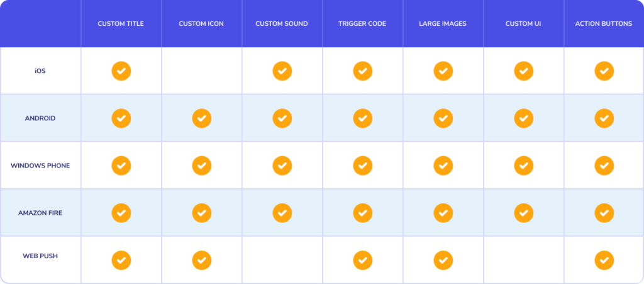Screen dimensions: 644x284
Task: Click the Android Action Buttons checkmark
Action: pos(604,118)
